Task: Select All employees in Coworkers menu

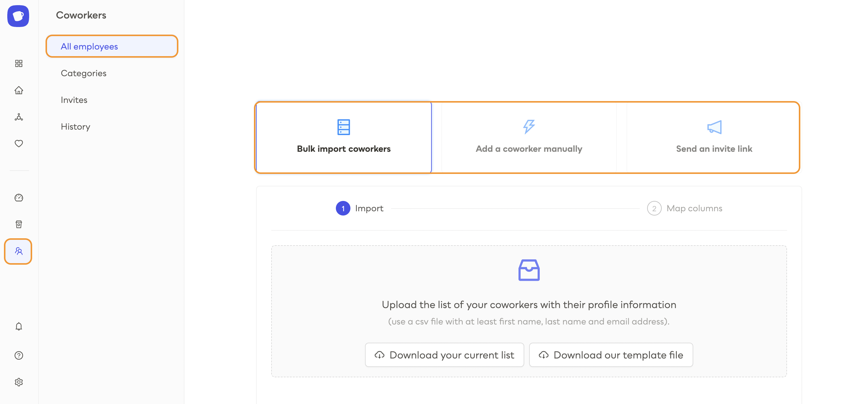Action: click(112, 46)
